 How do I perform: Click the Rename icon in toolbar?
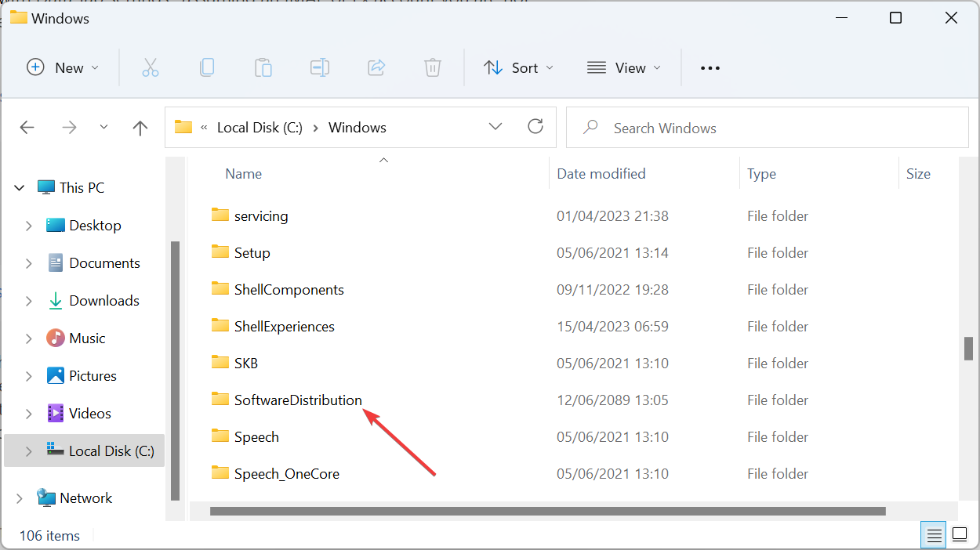[x=320, y=68]
